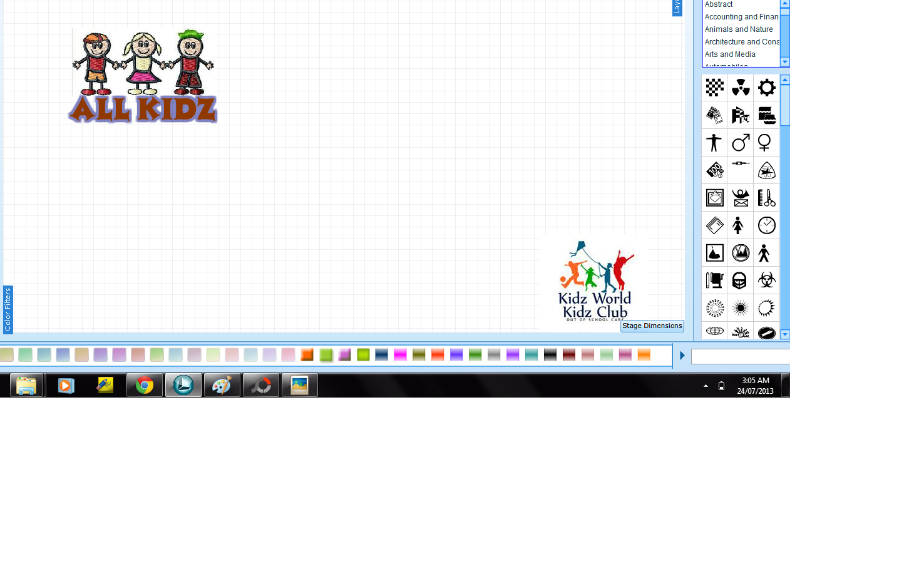Open the Color Filters side tab
Image resolution: width=924 pixels, height=581 pixels.
[8, 310]
